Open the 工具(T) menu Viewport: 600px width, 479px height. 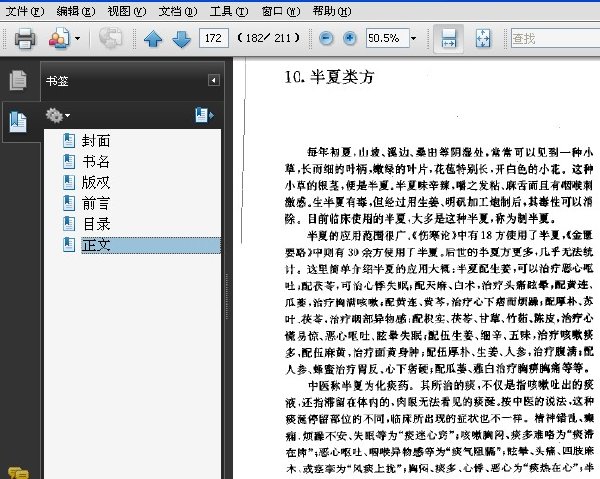point(229,11)
